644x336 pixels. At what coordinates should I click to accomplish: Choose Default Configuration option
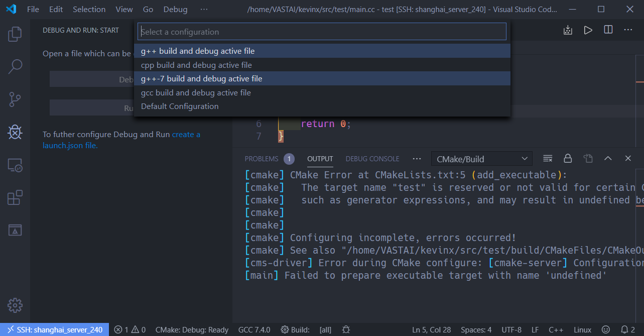pyautogui.click(x=322, y=106)
